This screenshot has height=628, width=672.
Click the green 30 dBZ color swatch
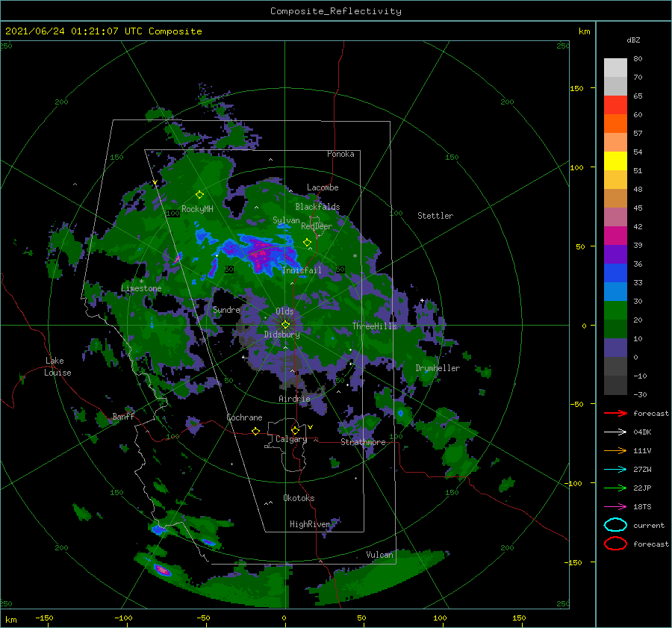coord(615,310)
